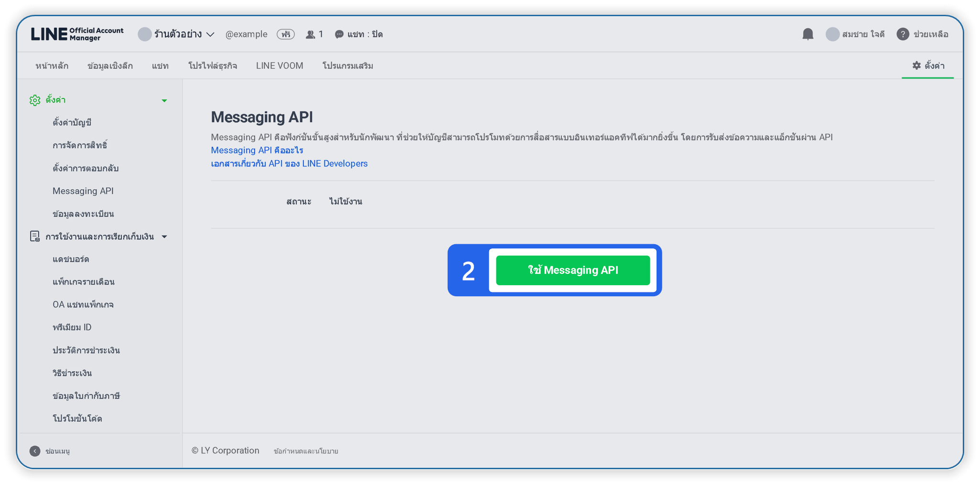The image size is (980, 485).
Task: Go to the หน้าหลัก tab
Action: [52, 65]
